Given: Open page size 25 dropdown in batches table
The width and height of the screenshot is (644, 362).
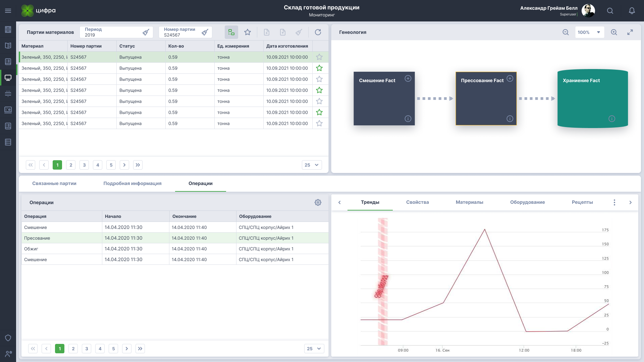Looking at the screenshot, I should click(x=312, y=165).
